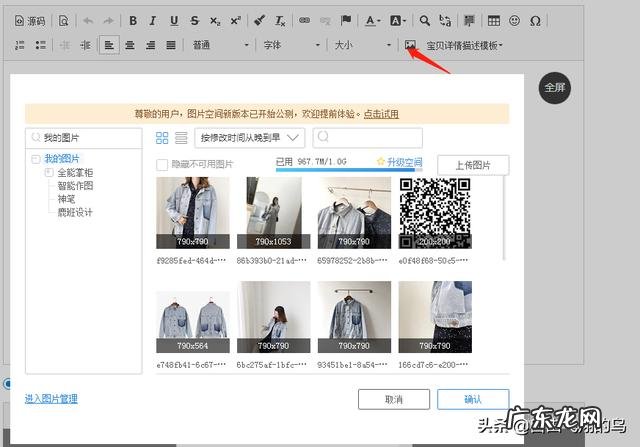
Task: Select thumbnail e748fb41-6c67 two jackets
Action: (x=193, y=322)
